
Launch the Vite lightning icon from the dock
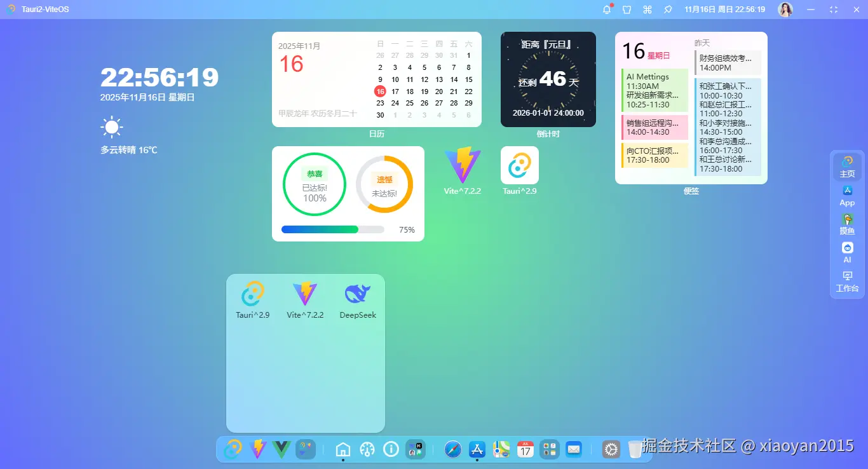click(x=257, y=449)
